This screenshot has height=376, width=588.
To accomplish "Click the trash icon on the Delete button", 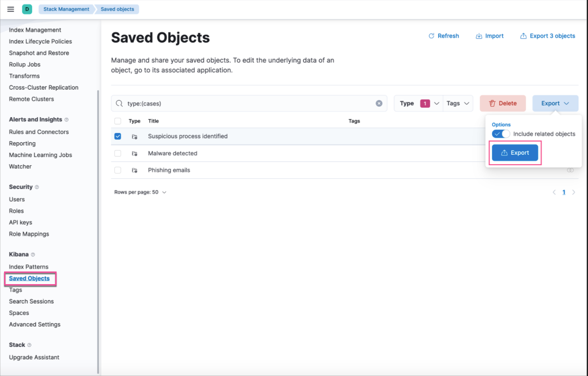I will (x=493, y=103).
